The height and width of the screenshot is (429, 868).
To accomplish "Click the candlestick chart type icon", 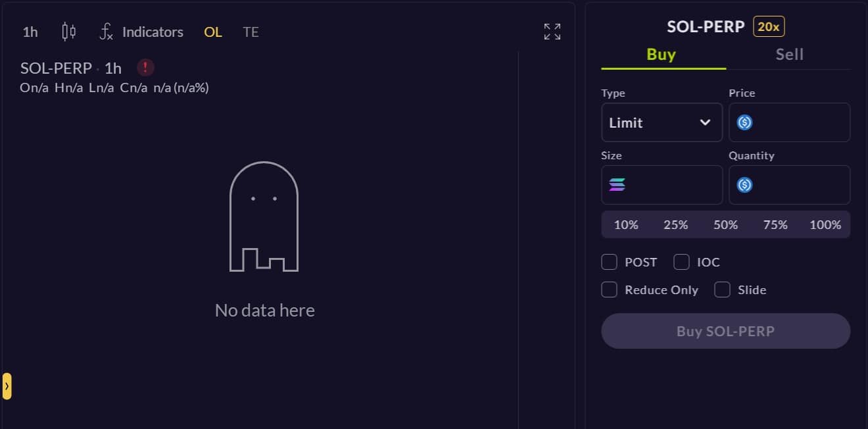I will [68, 32].
